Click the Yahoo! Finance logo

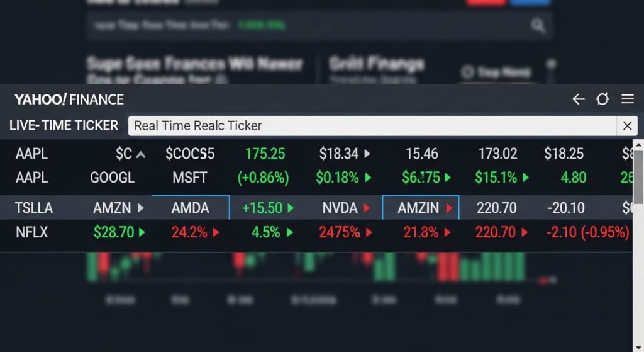coord(69,99)
